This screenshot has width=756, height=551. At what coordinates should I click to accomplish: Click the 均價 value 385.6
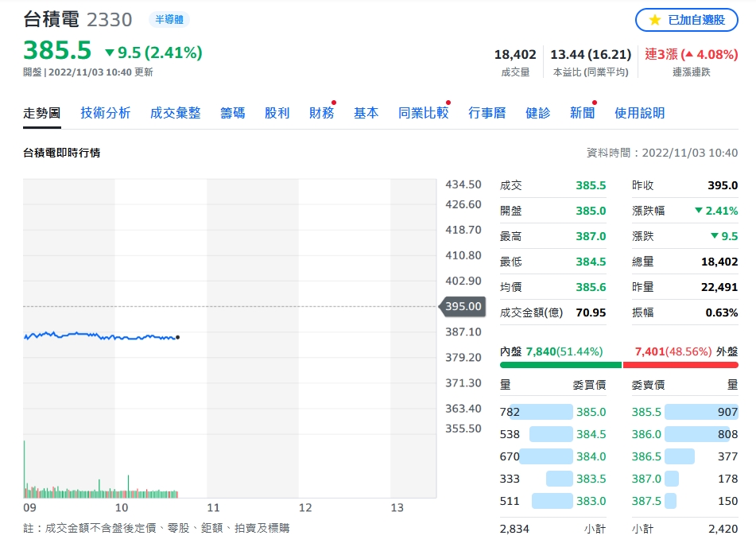(x=591, y=287)
